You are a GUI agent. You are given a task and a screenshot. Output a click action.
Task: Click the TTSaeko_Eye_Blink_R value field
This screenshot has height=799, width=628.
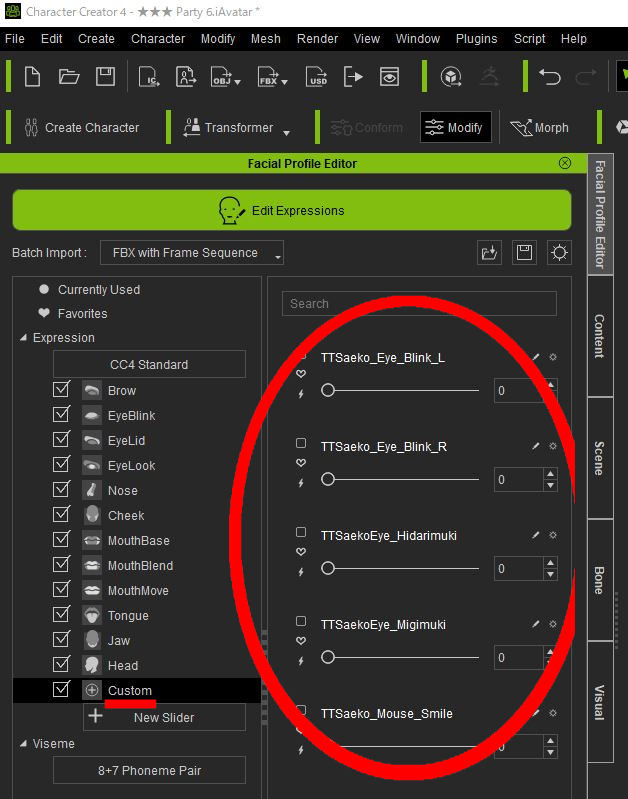[518, 480]
